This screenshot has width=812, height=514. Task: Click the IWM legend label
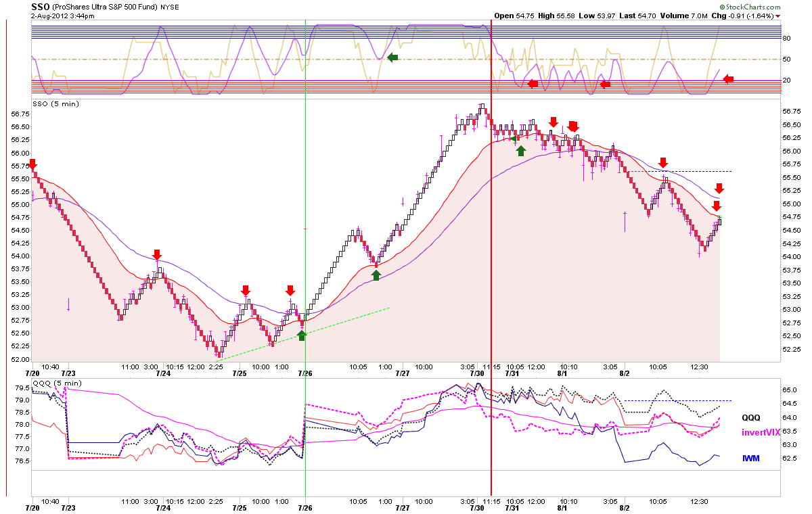(751, 459)
